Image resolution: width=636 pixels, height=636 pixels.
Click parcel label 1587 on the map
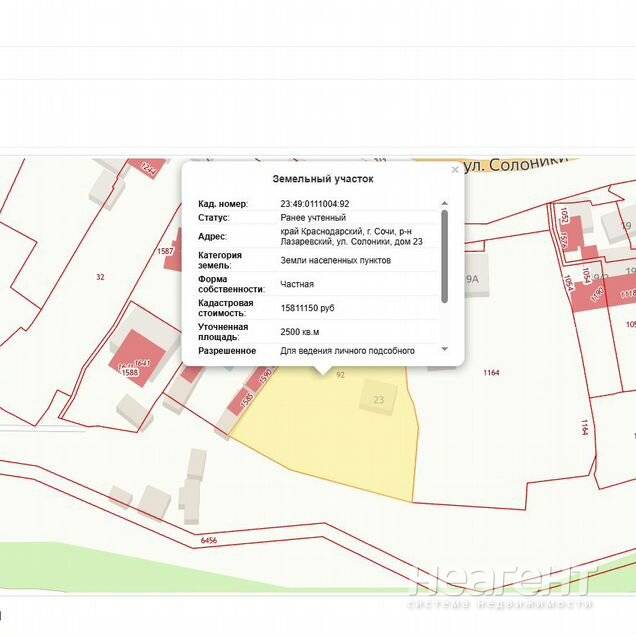[x=166, y=251]
